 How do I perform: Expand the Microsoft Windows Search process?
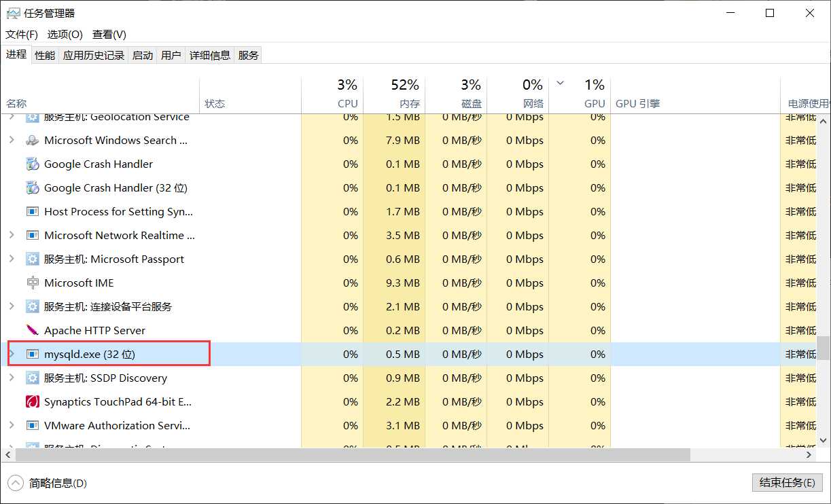click(x=12, y=140)
